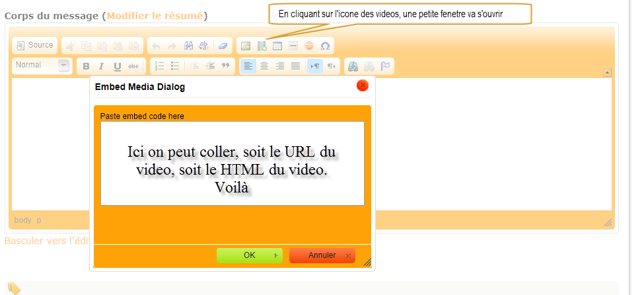Confirm with the OK button
Image resolution: width=644 pixels, height=295 pixels.
pos(250,255)
